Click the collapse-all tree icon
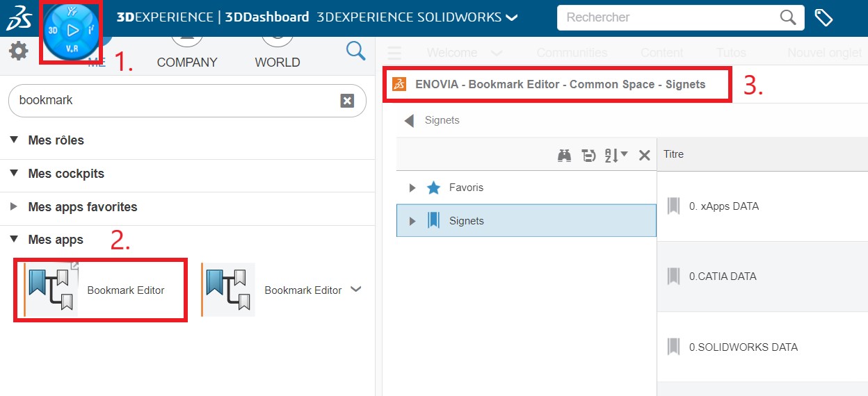 coord(589,155)
